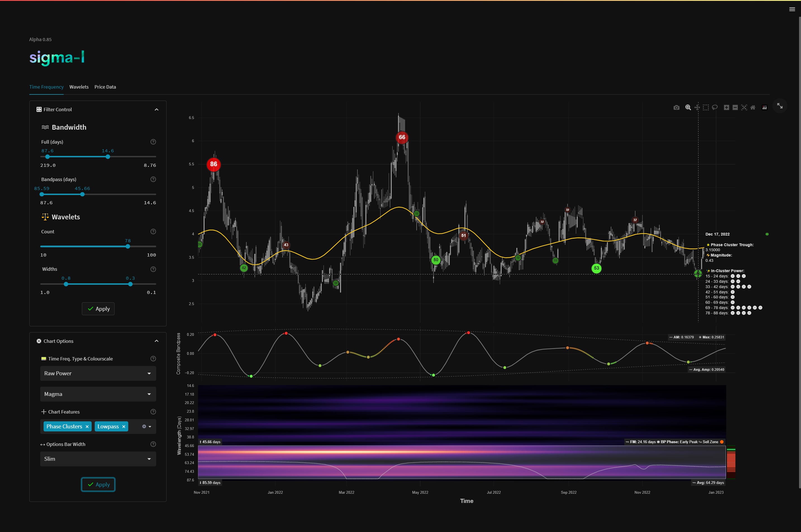Remove the Lowpass feature chip
The image size is (801, 532).
click(x=123, y=426)
